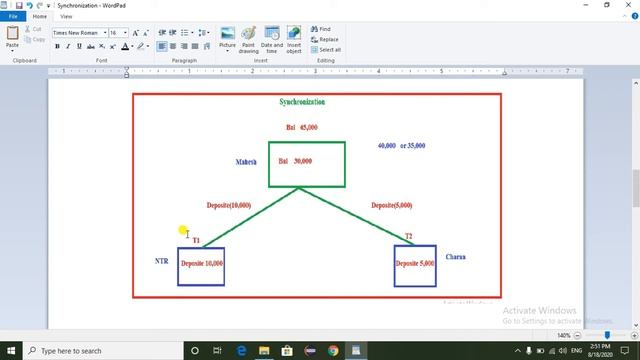Align text to the left
Image resolution: width=640 pixels, height=360 pixels.
pos(162,46)
